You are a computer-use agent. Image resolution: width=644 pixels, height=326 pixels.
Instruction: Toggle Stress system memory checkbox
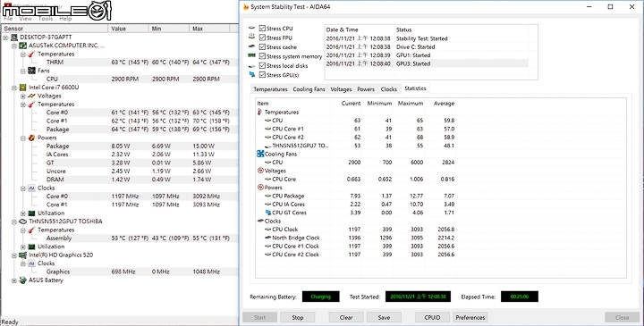[x=262, y=56]
